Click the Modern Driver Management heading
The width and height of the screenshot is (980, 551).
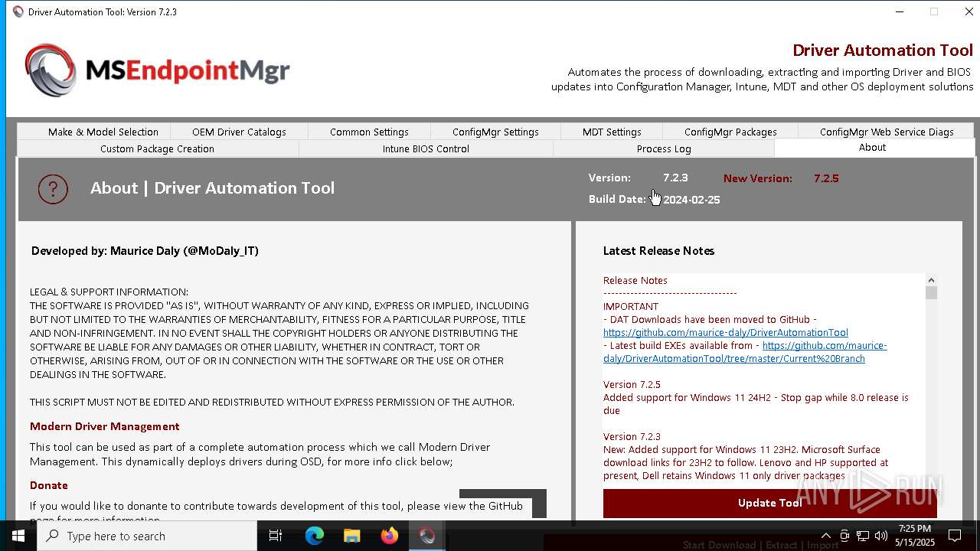[x=105, y=426]
